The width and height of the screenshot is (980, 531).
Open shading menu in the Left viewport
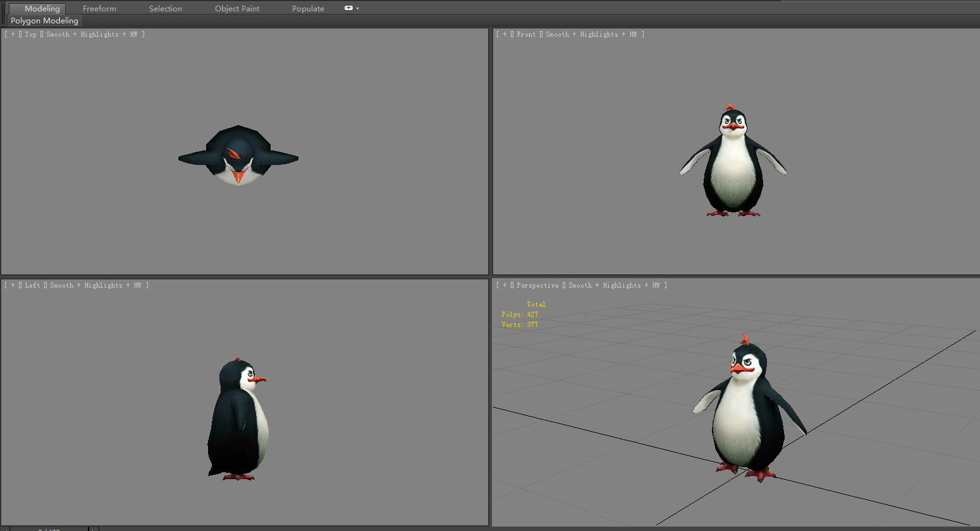point(96,286)
